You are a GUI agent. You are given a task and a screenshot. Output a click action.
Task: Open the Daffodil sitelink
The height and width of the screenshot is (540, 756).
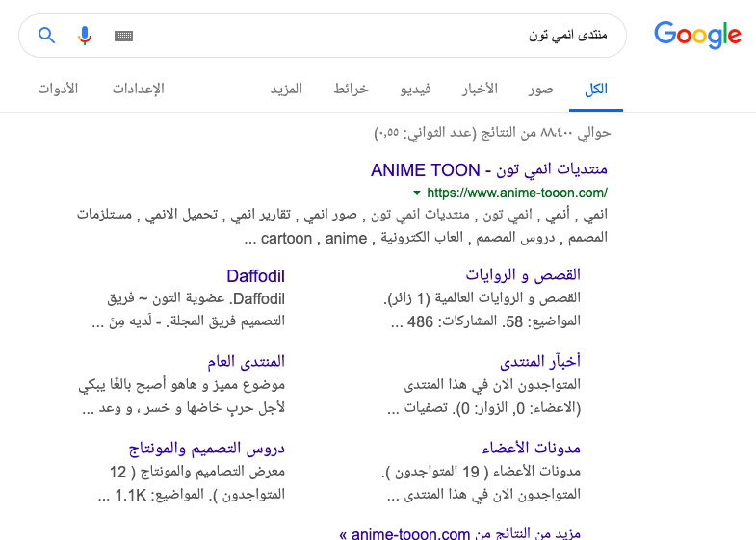tap(255, 276)
